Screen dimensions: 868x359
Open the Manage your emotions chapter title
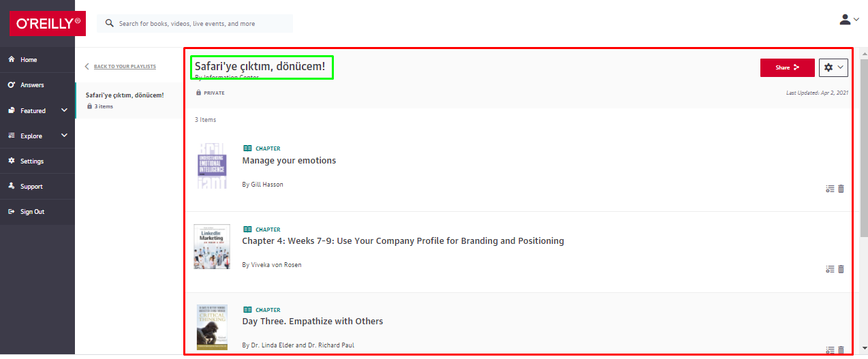coord(289,161)
